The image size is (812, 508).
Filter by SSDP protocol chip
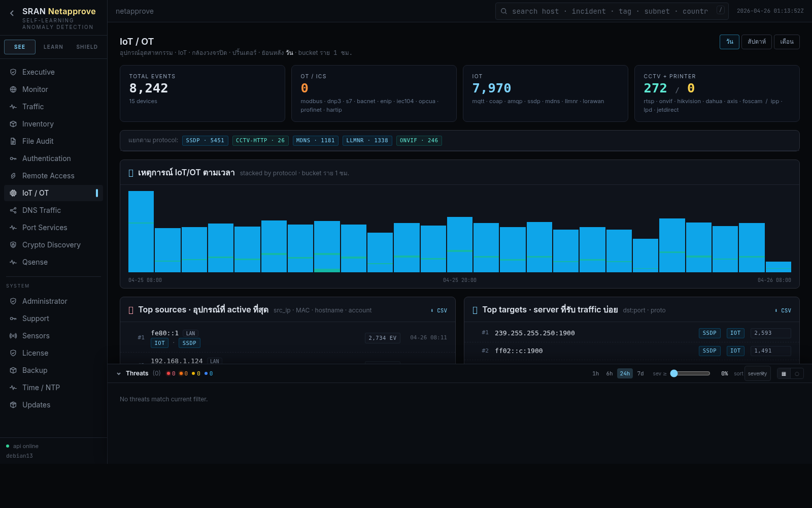click(205, 141)
